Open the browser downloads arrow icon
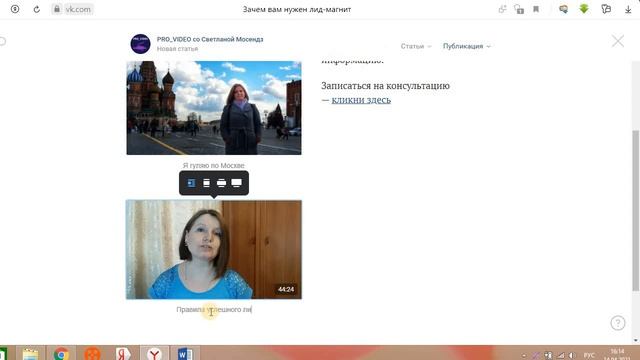Viewport: 640px width, 360px height. pyautogui.click(x=628, y=9)
